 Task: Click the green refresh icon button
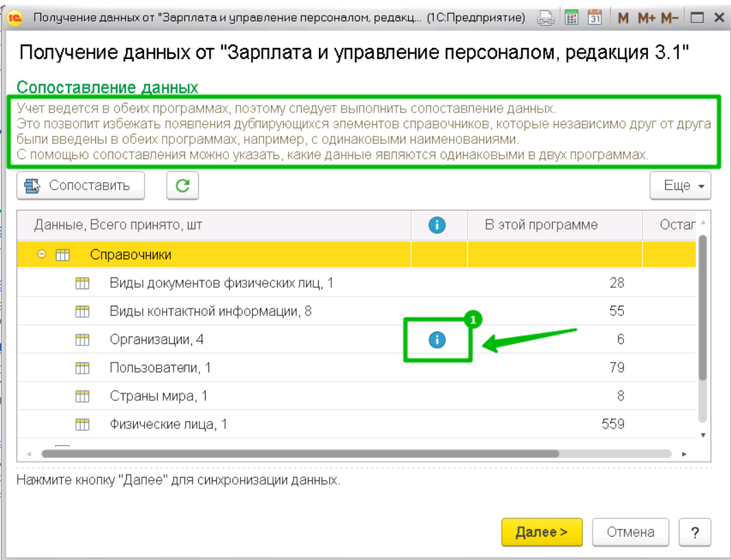182,186
